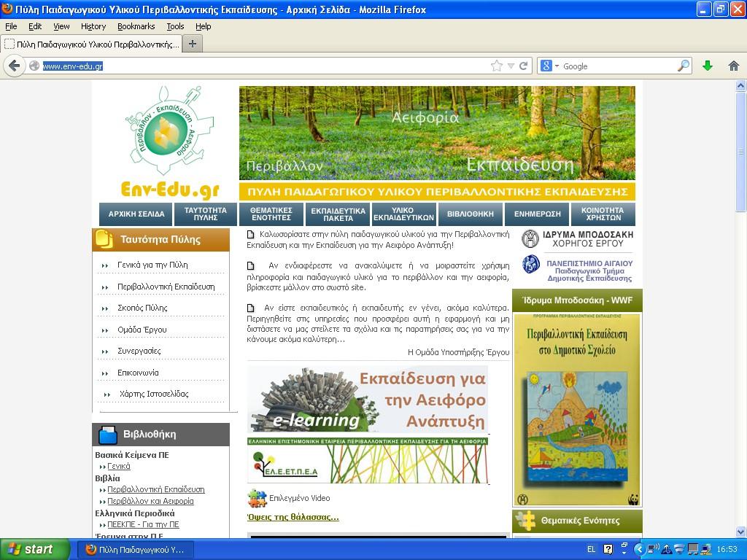Open the ΘΕΜΑΤΙΚΕΣ ΕΝΟΤΗΤΕΣ navigation tab

(271, 214)
